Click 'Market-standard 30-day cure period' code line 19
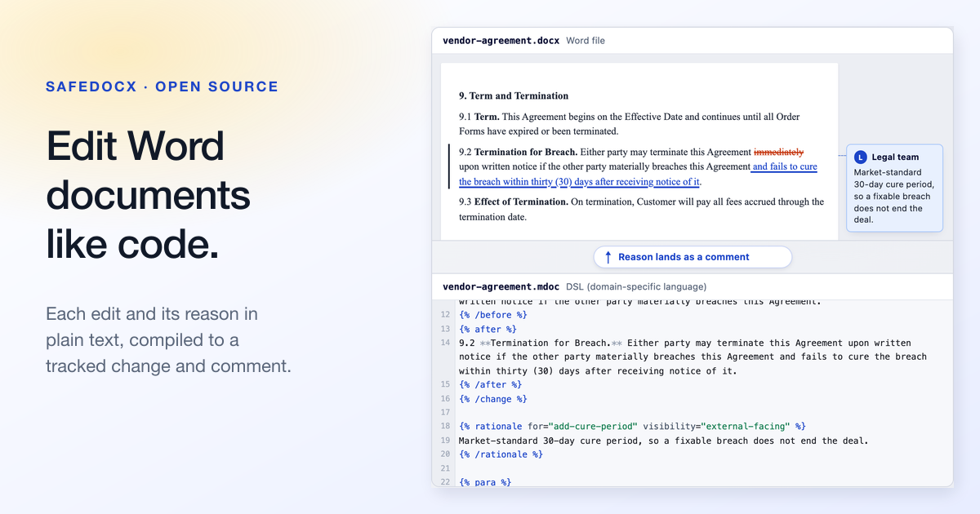The width and height of the screenshot is (980, 514). 663,441
